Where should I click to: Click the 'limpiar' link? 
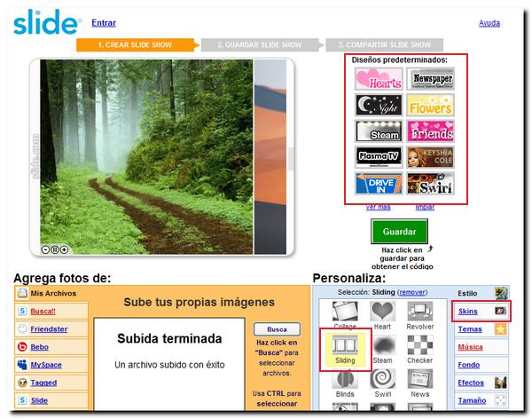click(x=425, y=207)
